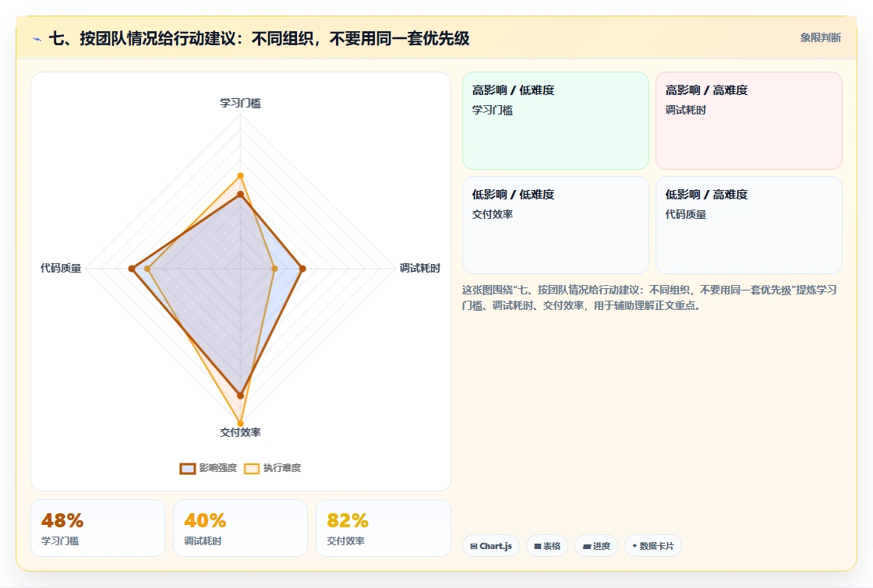Select the 数据卡片 tag chip
This screenshot has height=588, width=873.
pyautogui.click(x=653, y=546)
